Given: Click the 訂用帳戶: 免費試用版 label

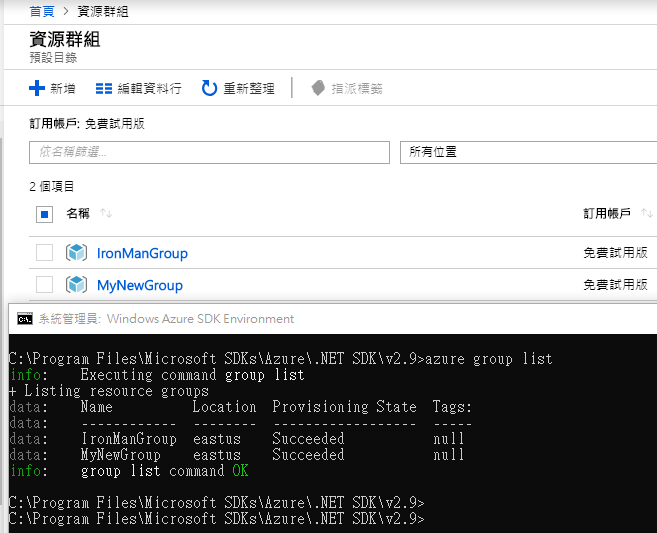Looking at the screenshot, I should coord(87,124).
